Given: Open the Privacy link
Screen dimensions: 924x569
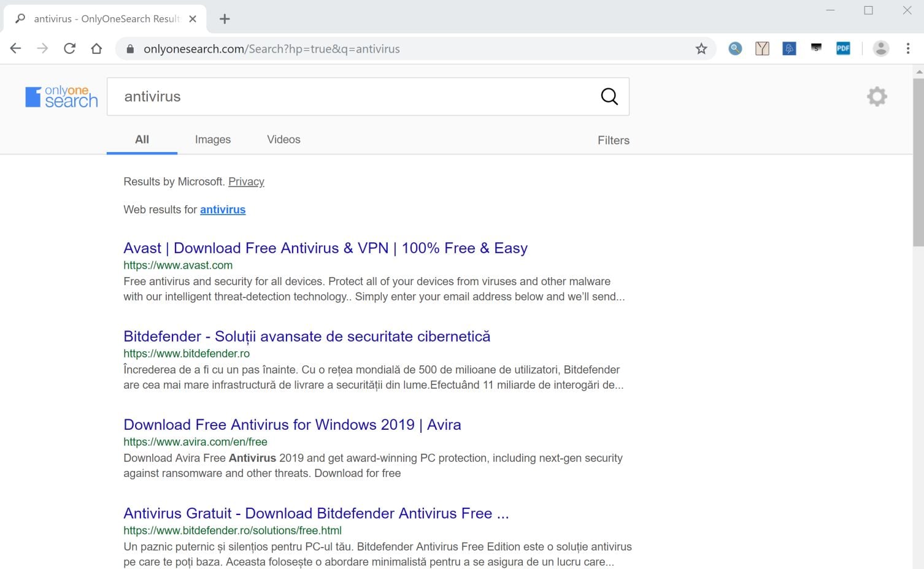Looking at the screenshot, I should pyautogui.click(x=246, y=181).
